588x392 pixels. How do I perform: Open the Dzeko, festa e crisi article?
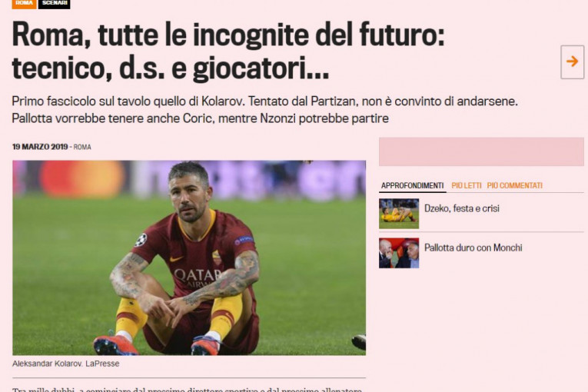pyautogui.click(x=462, y=208)
